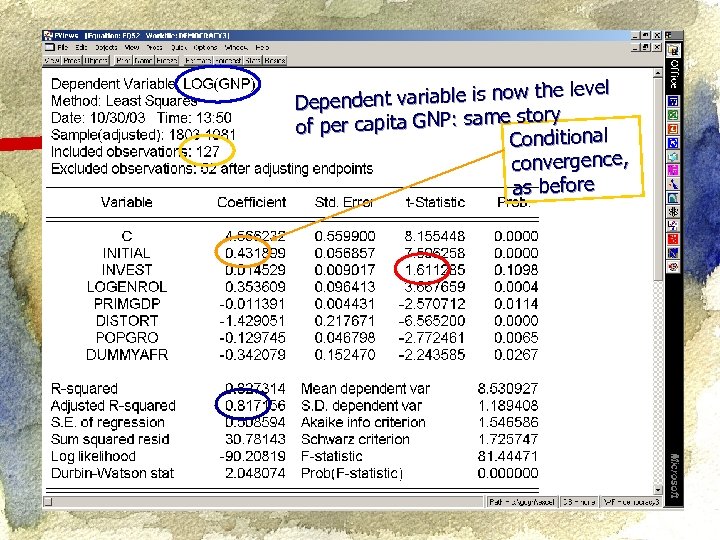Click the red Office bar icon
The height and width of the screenshot is (540, 720).
pyautogui.click(x=673, y=239)
